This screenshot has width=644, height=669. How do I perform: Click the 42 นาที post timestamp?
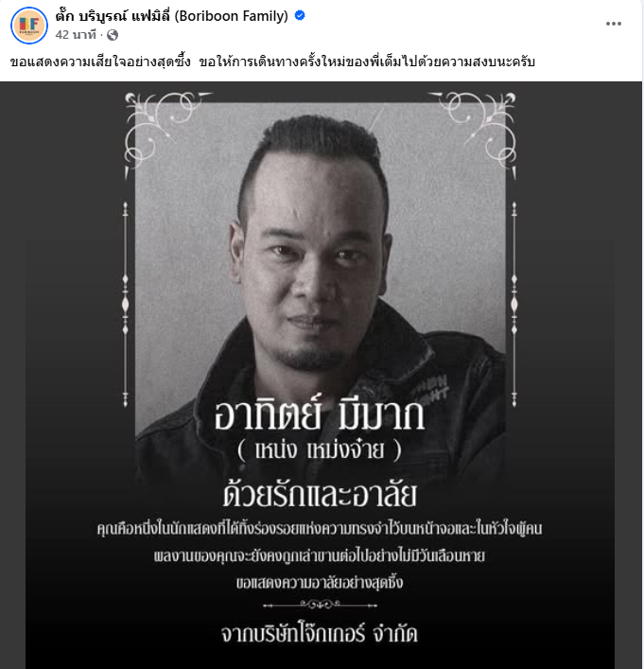(76, 35)
